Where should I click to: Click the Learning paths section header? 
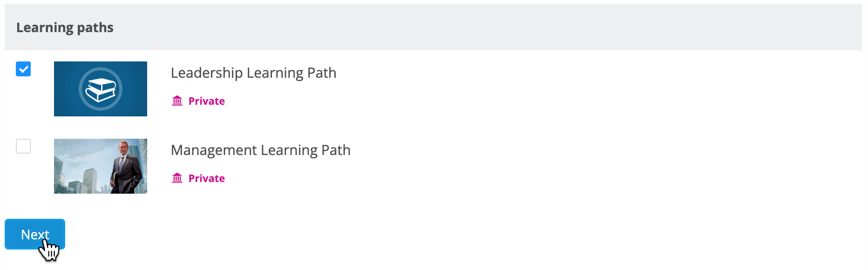pyautogui.click(x=65, y=27)
